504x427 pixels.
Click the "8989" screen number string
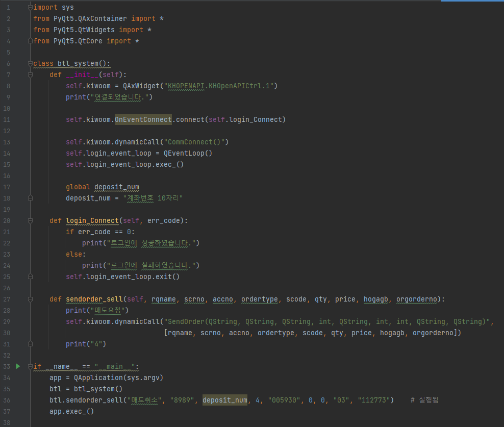[x=182, y=400]
